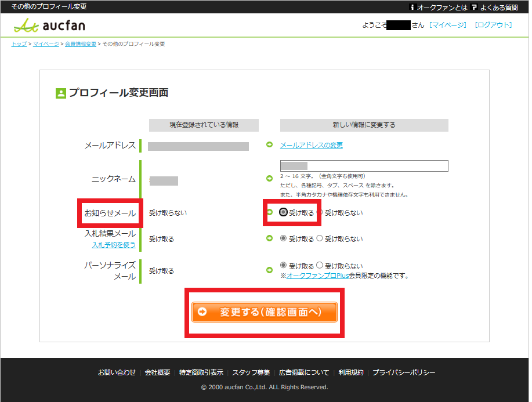Open お問い合わせ in the footer
This screenshot has width=532, height=402.
tap(117, 372)
